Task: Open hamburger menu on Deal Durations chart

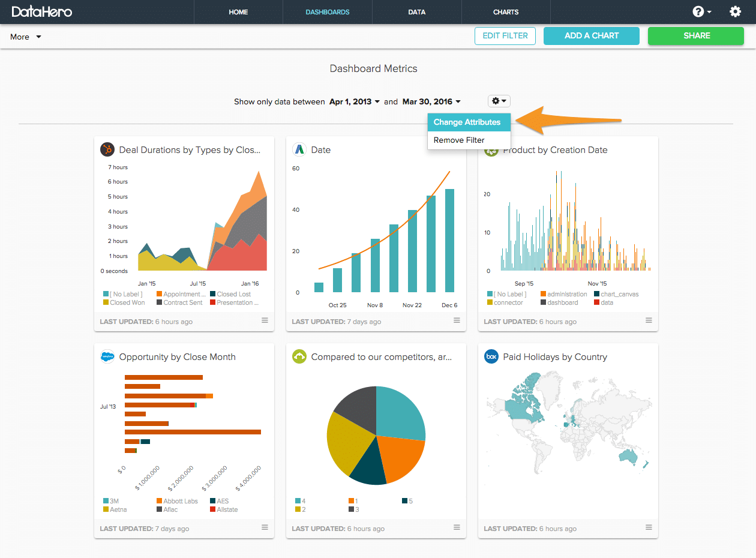Action: tap(265, 320)
